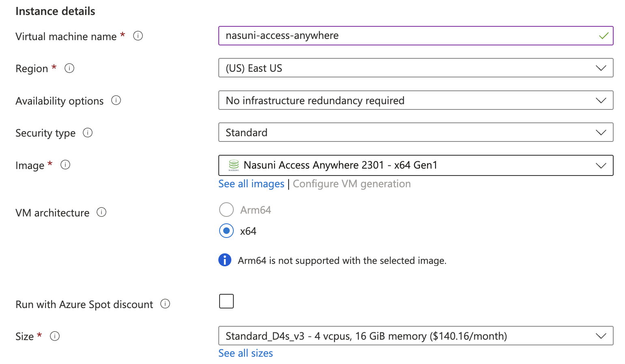Open the Size dropdown for Standard_D4s_v3
Viewport: 625px width, 364px height.
(x=415, y=336)
